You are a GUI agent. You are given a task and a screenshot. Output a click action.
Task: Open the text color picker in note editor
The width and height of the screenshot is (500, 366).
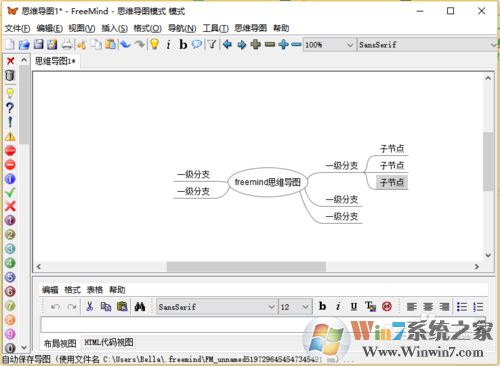(x=370, y=306)
